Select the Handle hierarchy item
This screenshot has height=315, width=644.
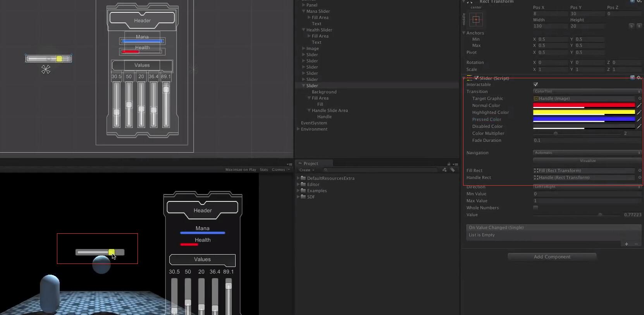324,117
